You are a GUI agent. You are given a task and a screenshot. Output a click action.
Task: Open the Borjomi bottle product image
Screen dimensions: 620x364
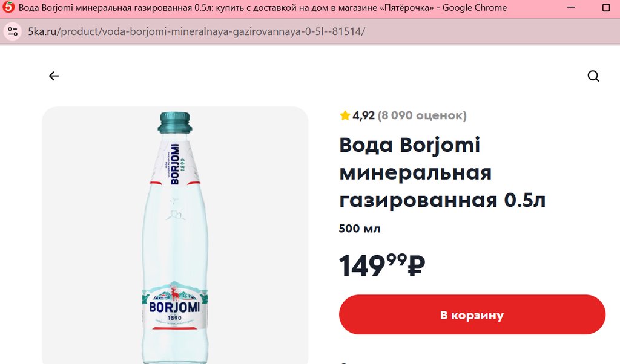[x=175, y=242]
